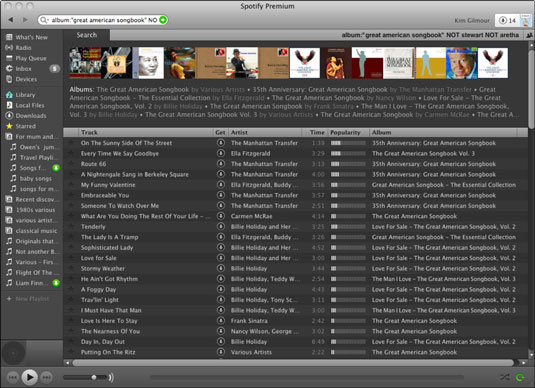Click Get icon for 'Putting On The Ritz'
Screen dimensions: 535x388
[221, 352]
